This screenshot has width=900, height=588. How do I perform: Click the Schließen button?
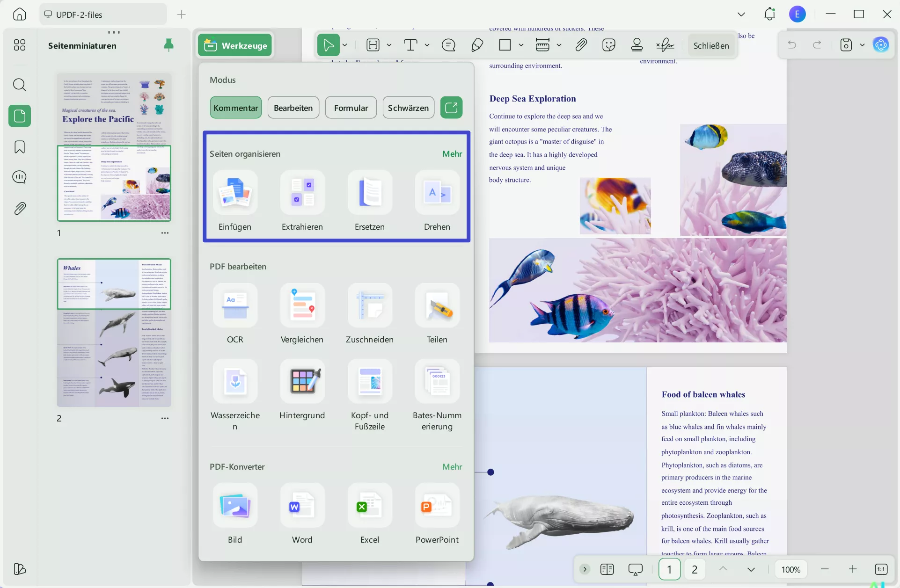click(x=711, y=45)
